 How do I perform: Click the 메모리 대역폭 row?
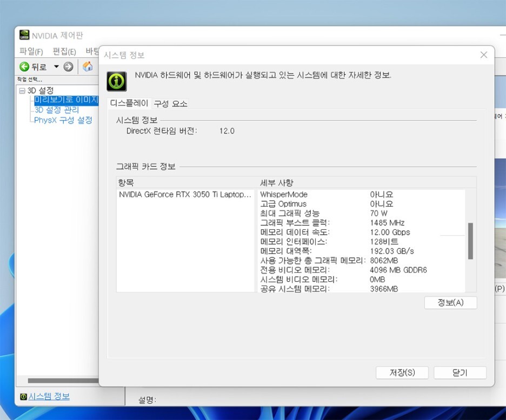(362, 251)
